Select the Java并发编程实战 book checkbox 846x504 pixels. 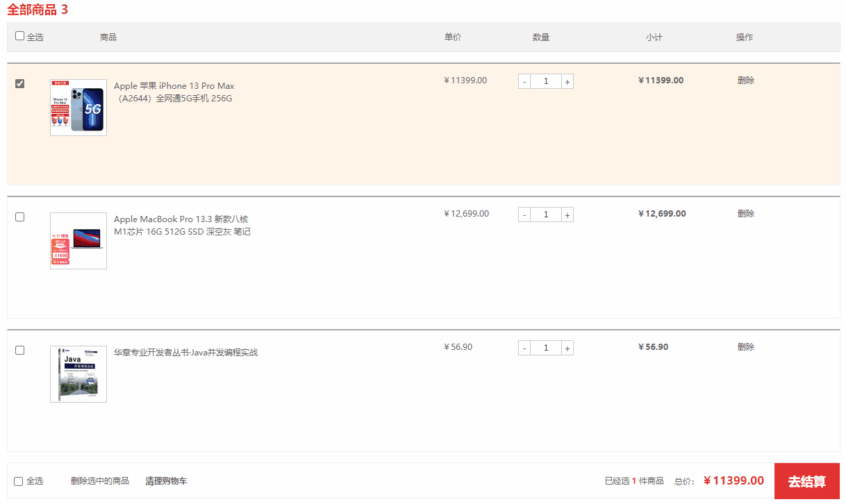coord(19,350)
